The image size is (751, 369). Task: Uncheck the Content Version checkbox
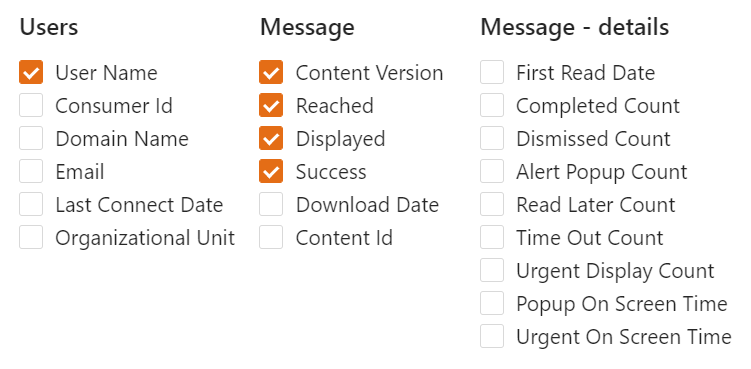[271, 72]
